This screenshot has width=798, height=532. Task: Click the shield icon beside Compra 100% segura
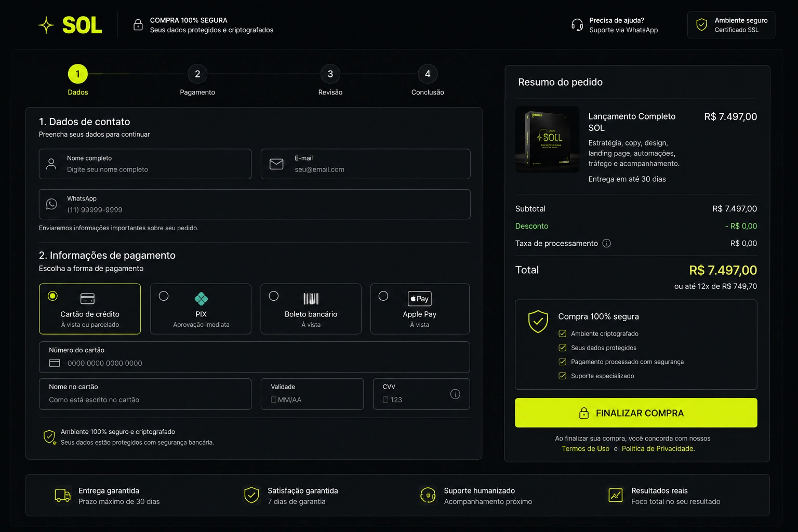click(538, 322)
